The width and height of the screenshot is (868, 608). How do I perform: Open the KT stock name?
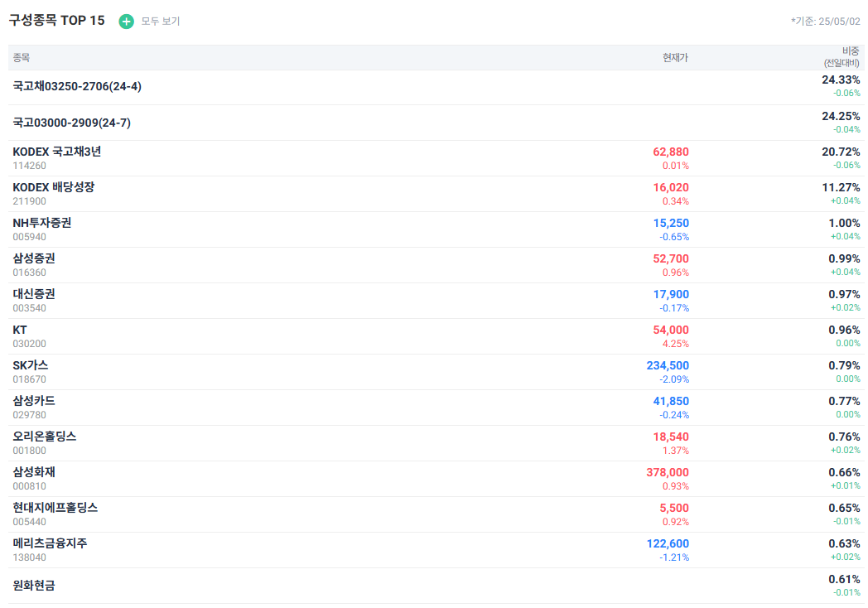pos(20,330)
